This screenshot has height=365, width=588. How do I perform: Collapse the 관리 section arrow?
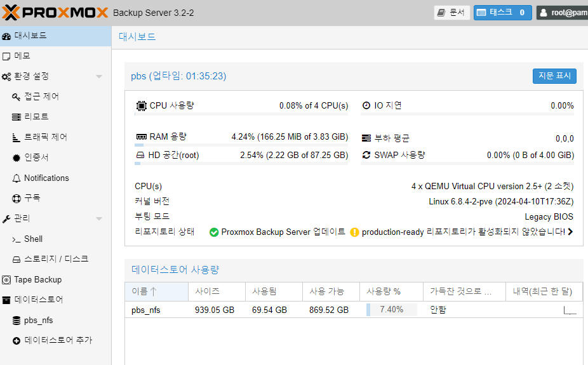click(99, 218)
